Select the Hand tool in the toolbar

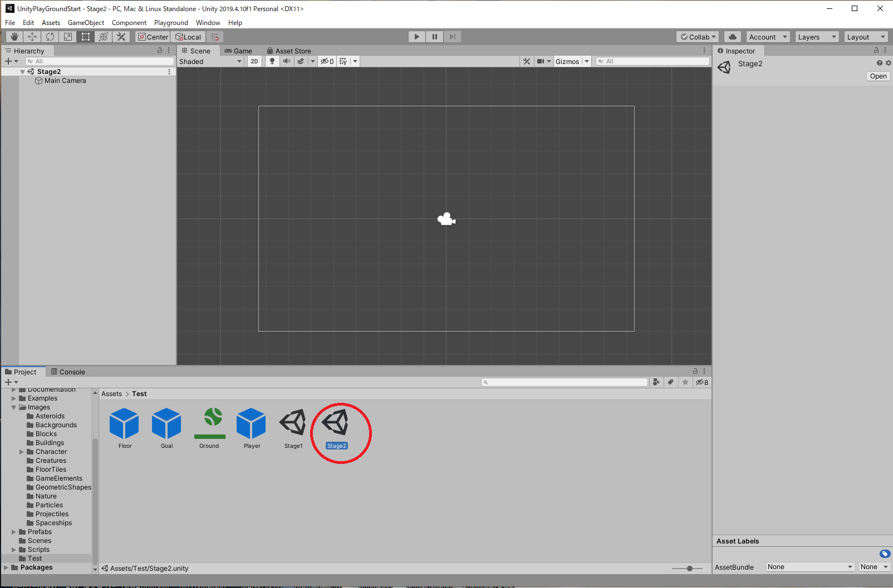click(x=14, y=37)
